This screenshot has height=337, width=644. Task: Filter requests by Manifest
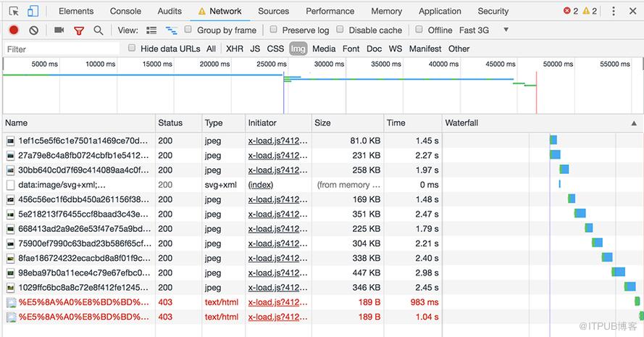point(425,49)
